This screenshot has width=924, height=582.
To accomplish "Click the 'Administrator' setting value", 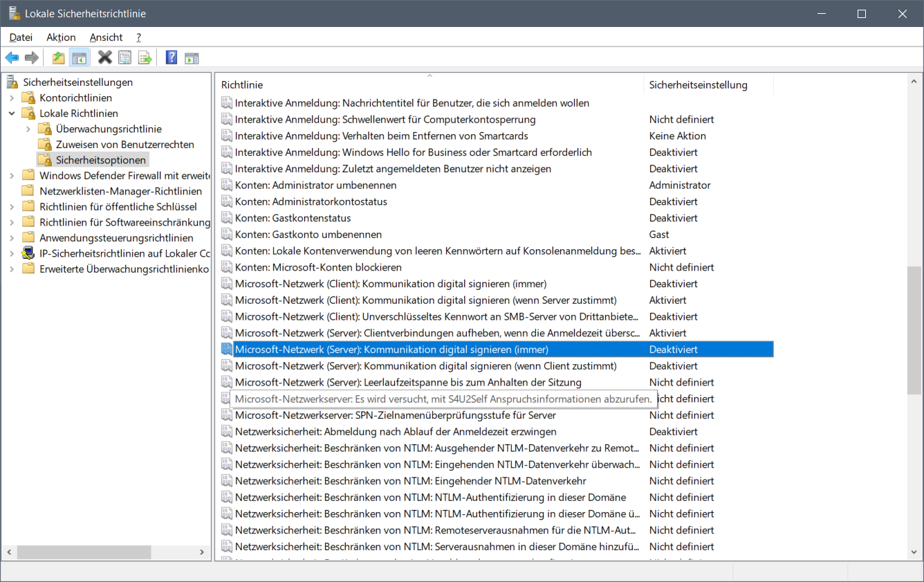I will (680, 185).
